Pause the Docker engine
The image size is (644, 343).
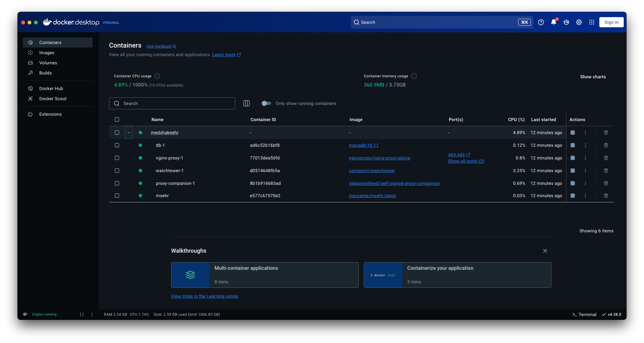[x=82, y=314]
